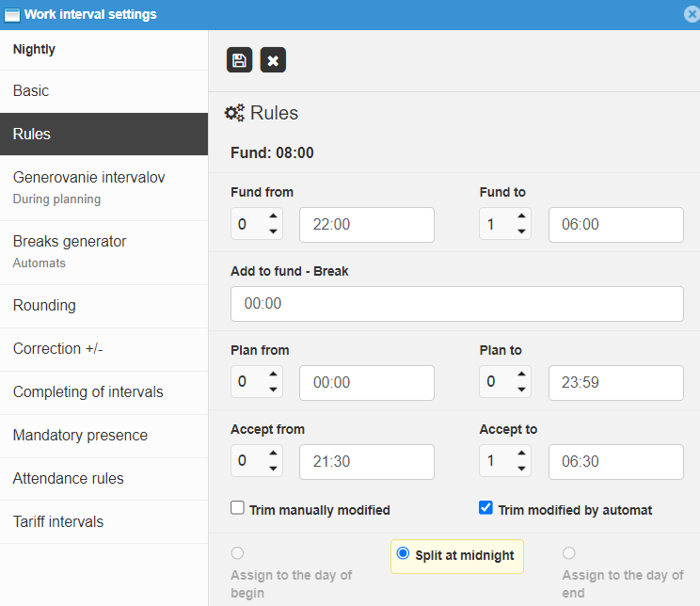Edit the Accept to time 06:30
The width and height of the screenshot is (700, 606).
click(x=615, y=462)
